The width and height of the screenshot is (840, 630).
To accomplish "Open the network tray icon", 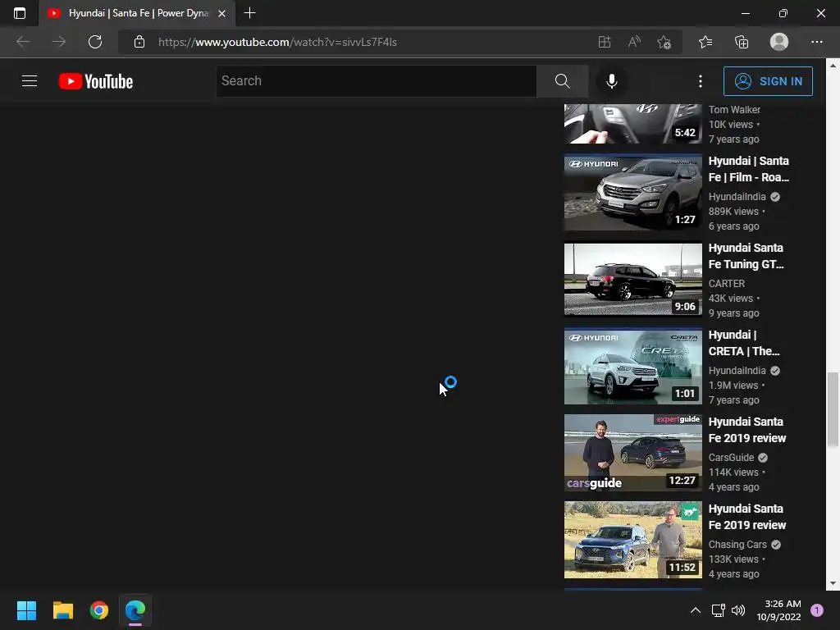I will [x=718, y=610].
